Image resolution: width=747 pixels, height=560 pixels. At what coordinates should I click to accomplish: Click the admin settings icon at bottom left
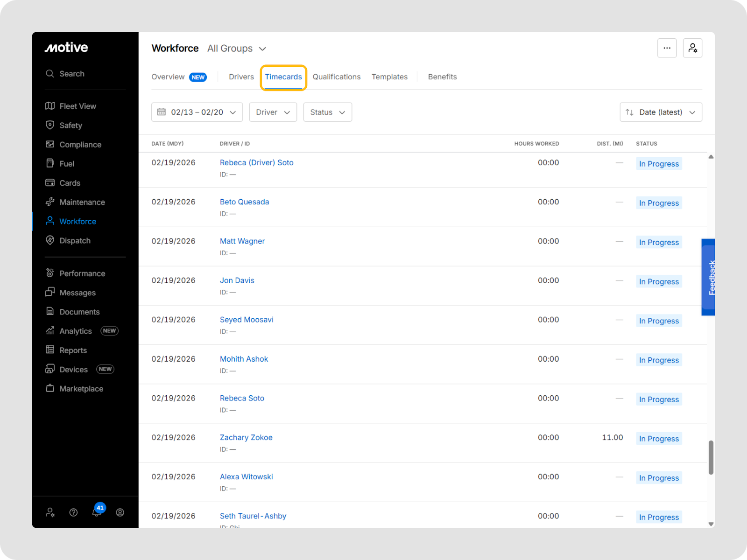pyautogui.click(x=50, y=512)
